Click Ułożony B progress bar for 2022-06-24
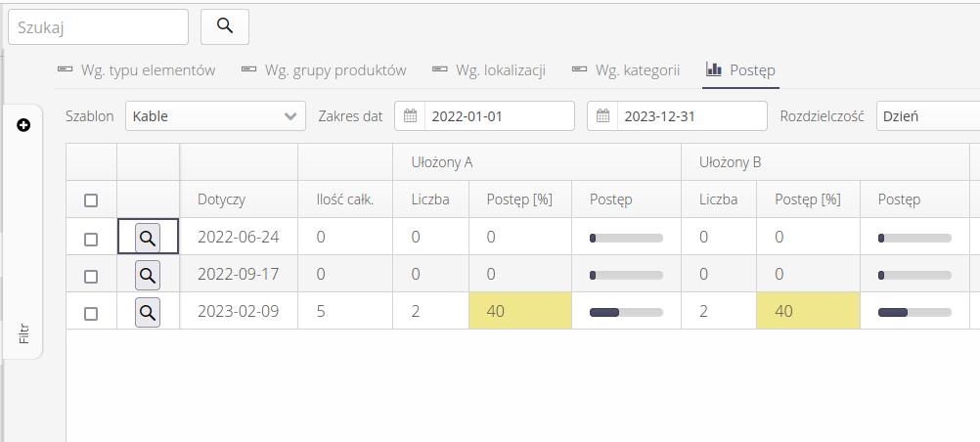This screenshot has width=980, height=442. click(x=914, y=239)
